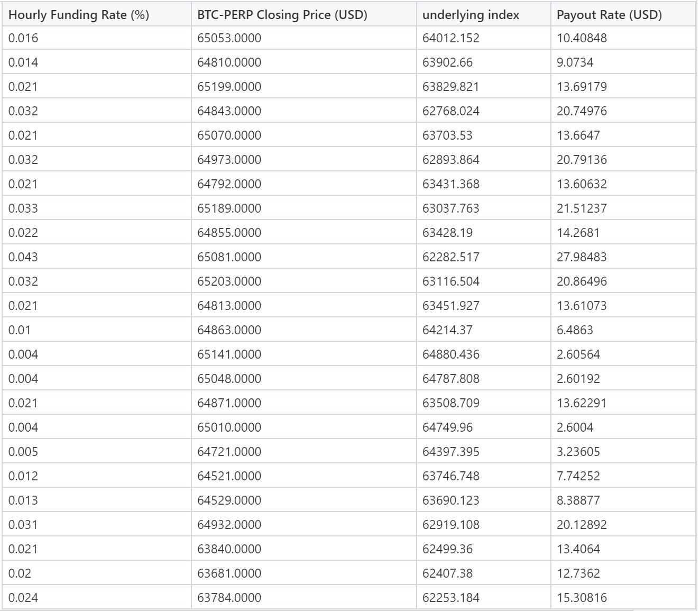Select closing price cell 64810.0000
Image resolution: width=700 pixels, height=611 pixels.
point(229,62)
